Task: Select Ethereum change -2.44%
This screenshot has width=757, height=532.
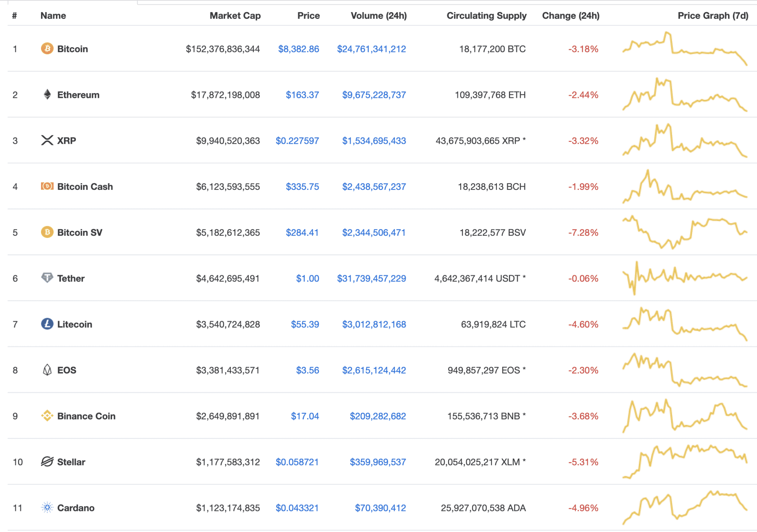Action: 583,95
